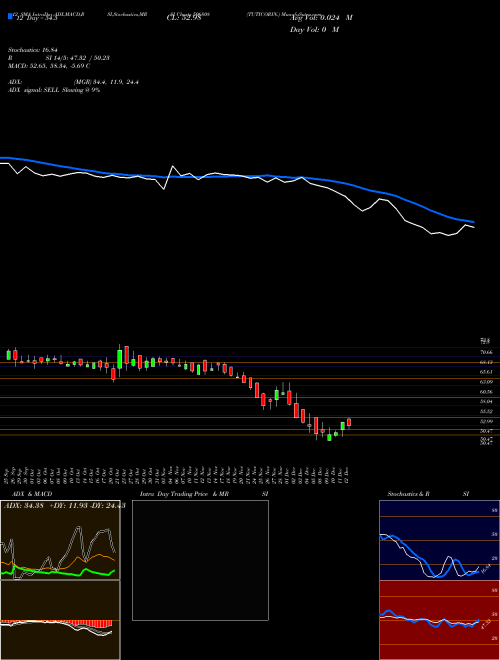
Task: Click 'ADX: 34.38 +DY: 11.93 -DY: 24.43' readout
Action: click(64, 506)
